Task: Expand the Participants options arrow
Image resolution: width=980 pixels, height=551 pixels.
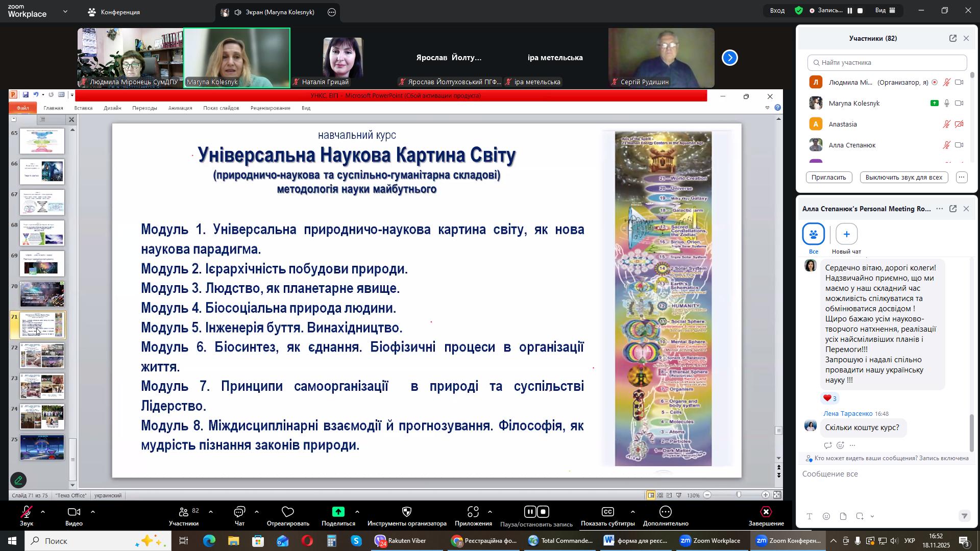Action: click(x=211, y=512)
